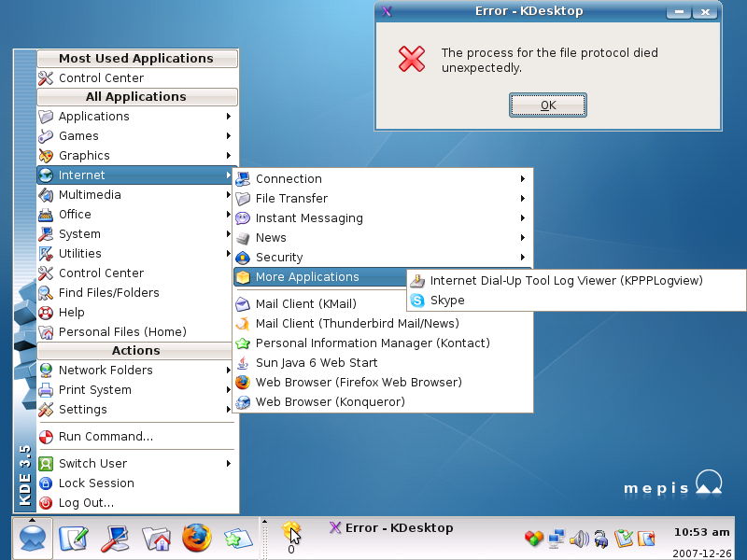Click the volume speaker tray icon
The image size is (747, 560).
click(579, 539)
